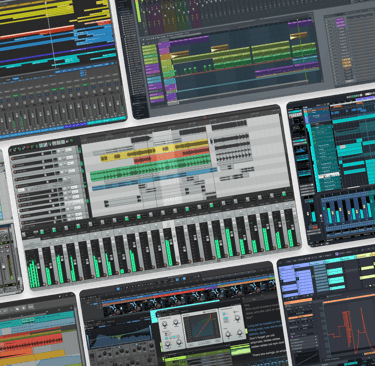
Task: Click the red waveform clip in bottom-left window
Action: click(x=32, y=343)
